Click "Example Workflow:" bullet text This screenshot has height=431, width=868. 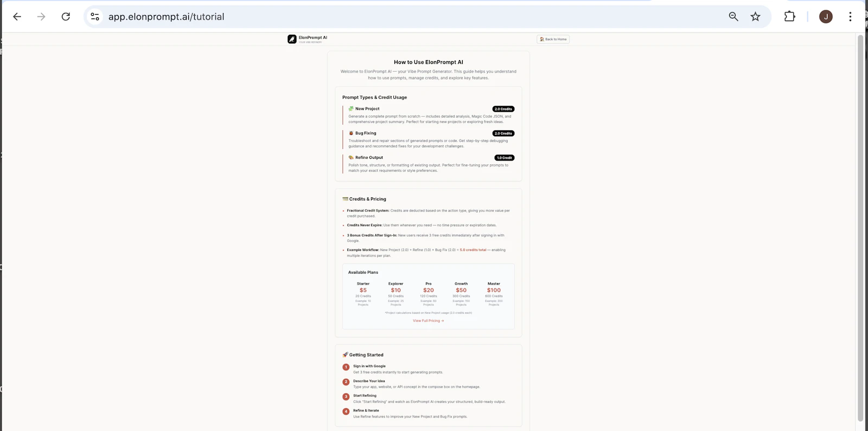[363, 250]
